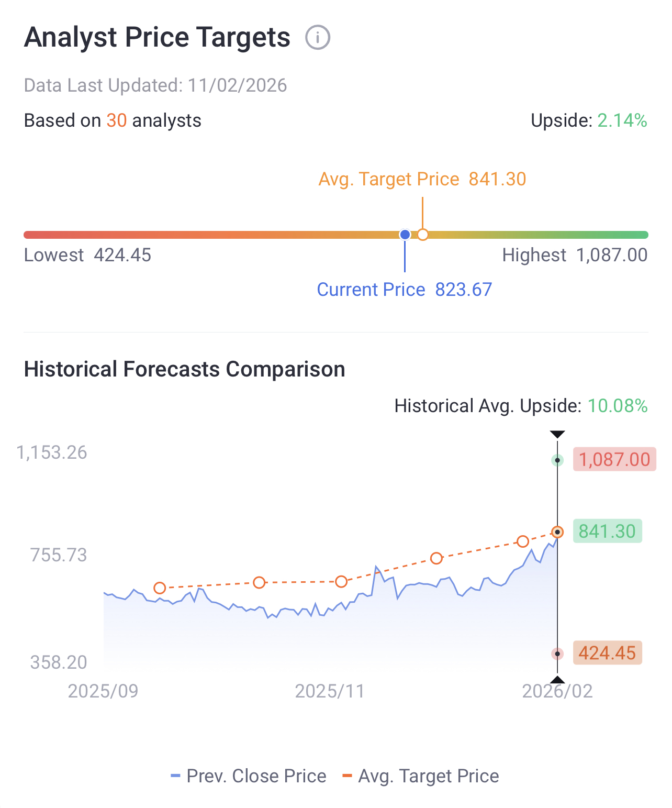The height and width of the screenshot is (808, 672).
Task: Click the average target price marker circle
Action: click(423, 235)
